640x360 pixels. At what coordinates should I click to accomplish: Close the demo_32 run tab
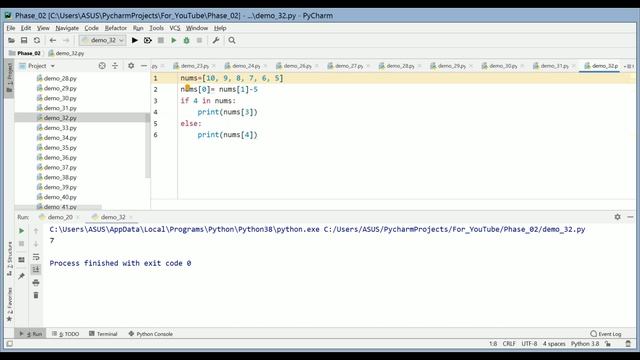coord(131,217)
